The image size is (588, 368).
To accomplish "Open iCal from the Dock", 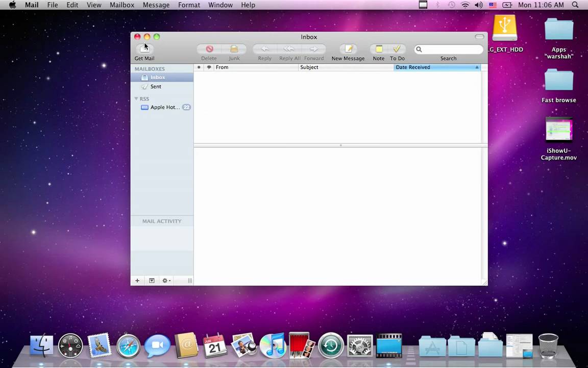I will (215, 345).
